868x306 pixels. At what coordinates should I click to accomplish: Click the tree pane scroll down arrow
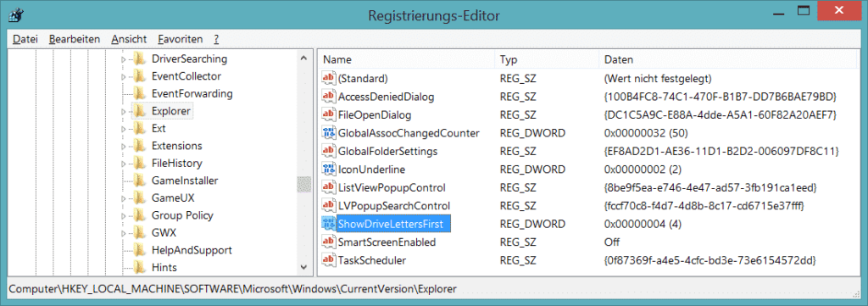[304, 267]
